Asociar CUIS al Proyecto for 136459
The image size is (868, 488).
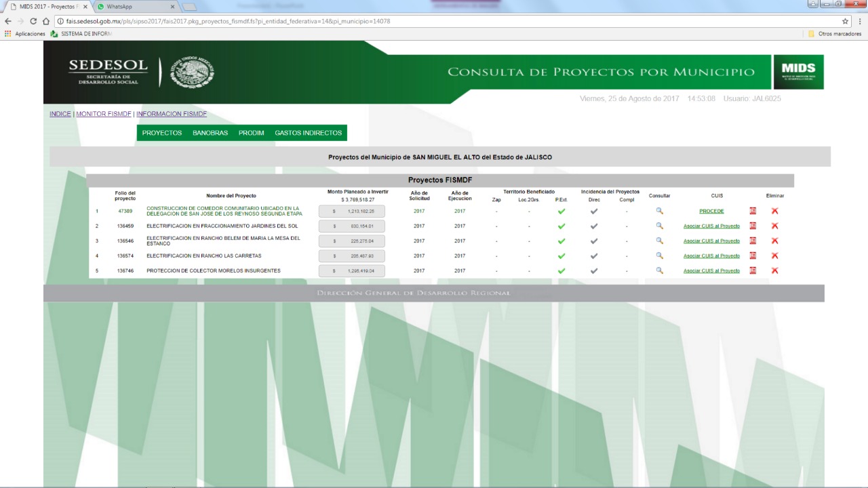click(711, 226)
